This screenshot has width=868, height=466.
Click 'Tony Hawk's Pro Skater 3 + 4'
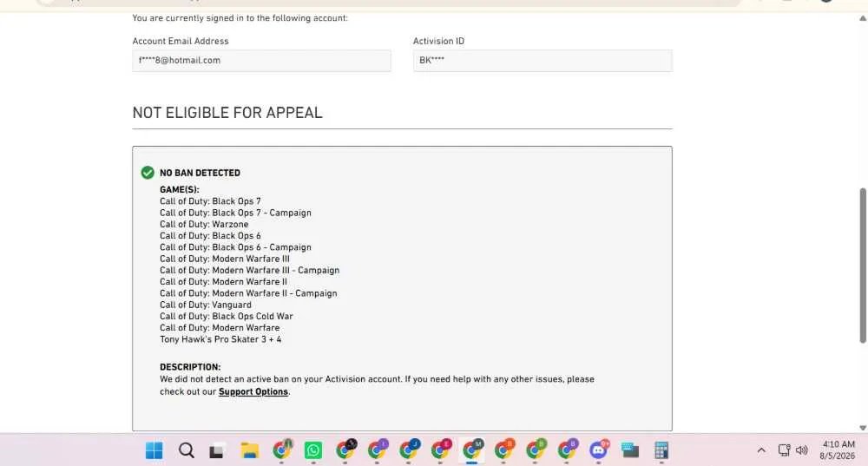220,339
